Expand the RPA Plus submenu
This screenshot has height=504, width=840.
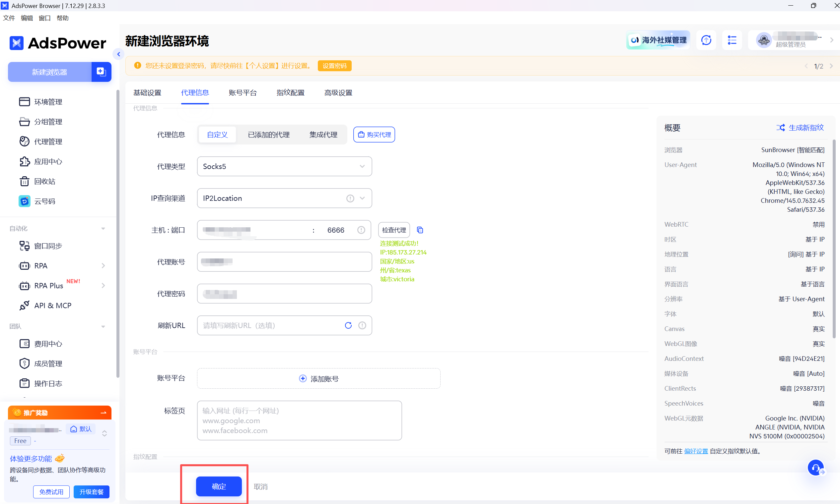pyautogui.click(x=104, y=286)
